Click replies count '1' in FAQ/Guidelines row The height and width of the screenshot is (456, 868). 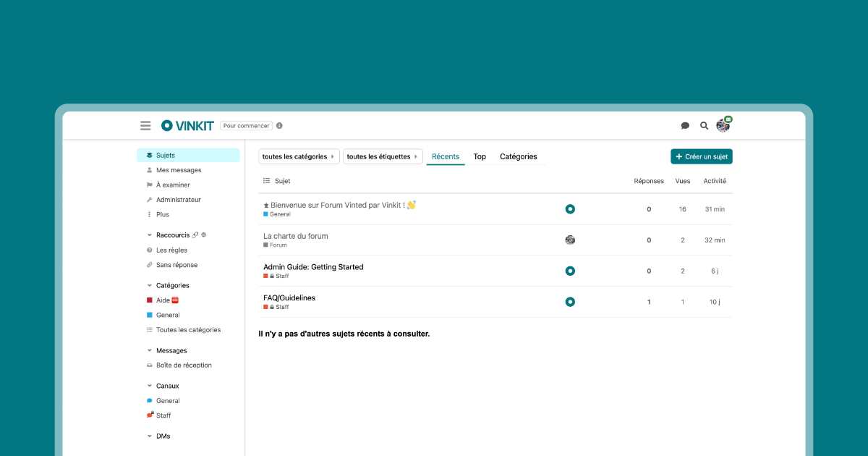649,302
